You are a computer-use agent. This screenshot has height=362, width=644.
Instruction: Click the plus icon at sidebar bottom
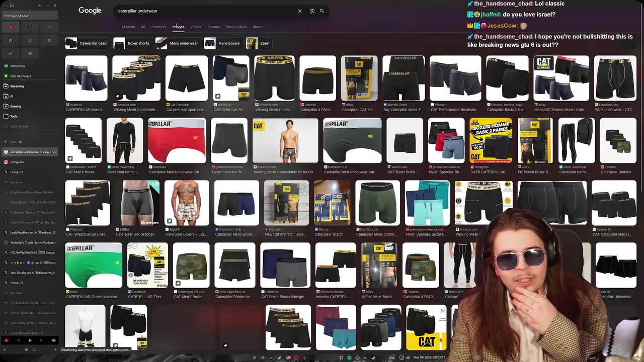(x=54, y=349)
